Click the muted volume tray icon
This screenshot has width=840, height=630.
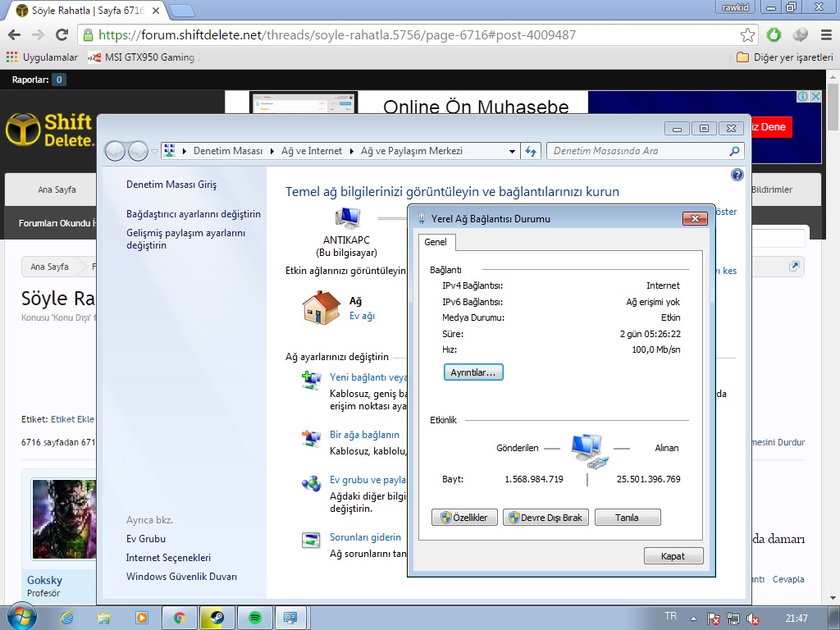753,619
